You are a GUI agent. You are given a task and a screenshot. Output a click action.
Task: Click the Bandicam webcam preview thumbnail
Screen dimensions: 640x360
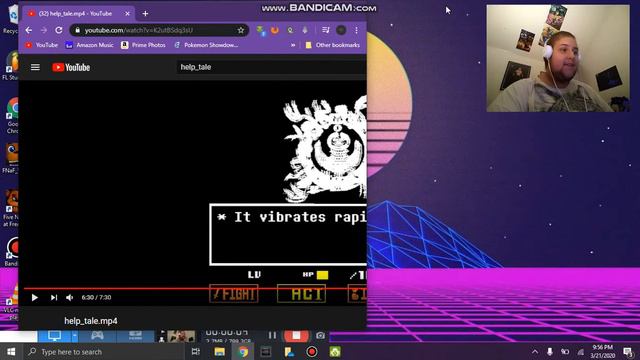(x=181, y=336)
